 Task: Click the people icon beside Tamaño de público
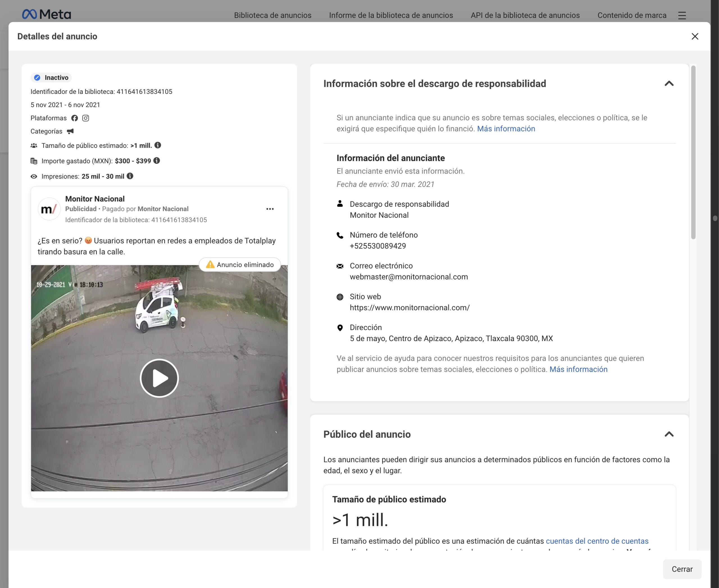34,146
